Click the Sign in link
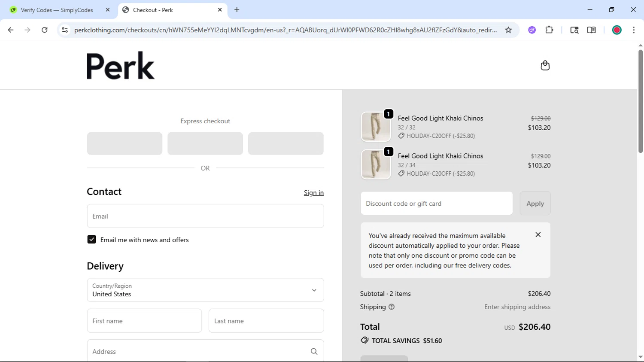644x362 pixels. (x=313, y=193)
